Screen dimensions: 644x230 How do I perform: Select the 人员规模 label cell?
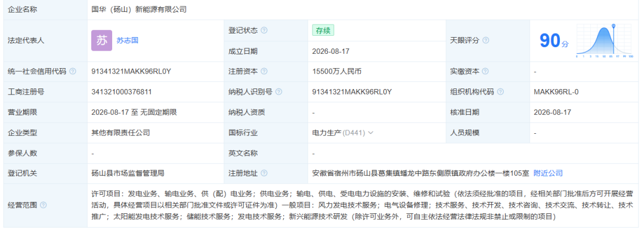click(x=488, y=133)
